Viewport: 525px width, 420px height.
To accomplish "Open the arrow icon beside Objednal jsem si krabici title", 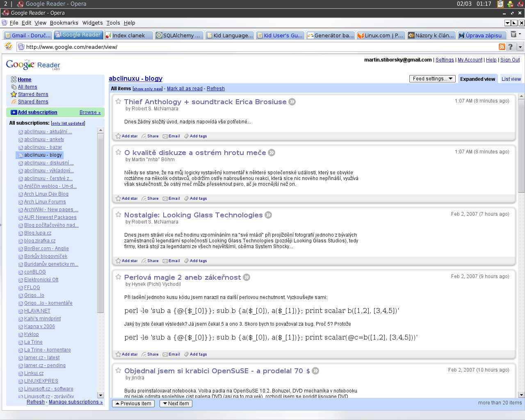I will point(315,371).
